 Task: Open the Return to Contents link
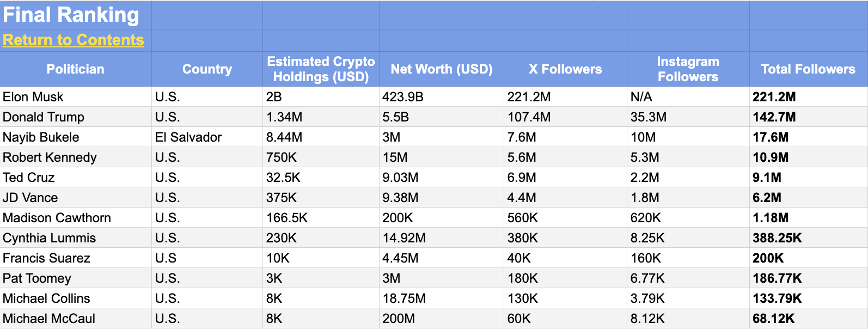tap(73, 40)
